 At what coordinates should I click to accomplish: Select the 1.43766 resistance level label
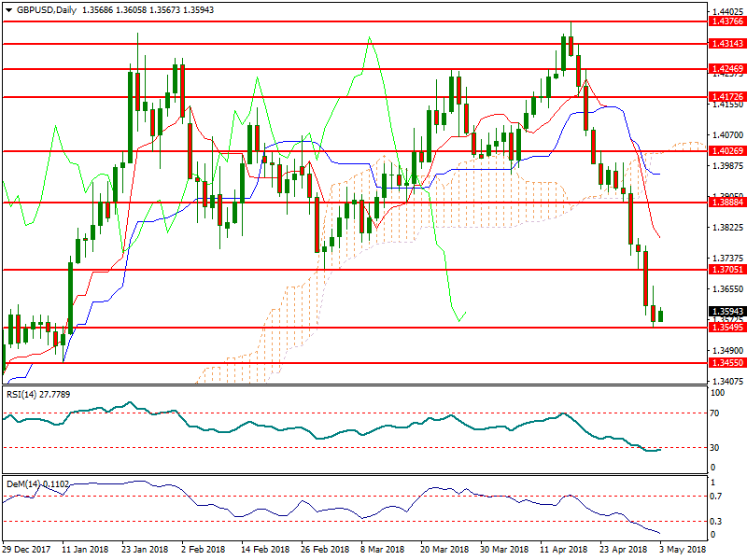726,21
